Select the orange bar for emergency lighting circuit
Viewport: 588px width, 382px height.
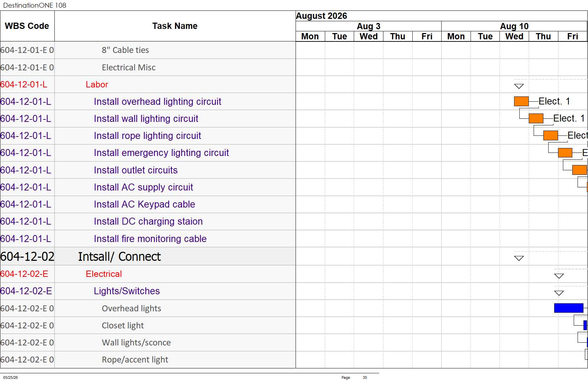565,153
